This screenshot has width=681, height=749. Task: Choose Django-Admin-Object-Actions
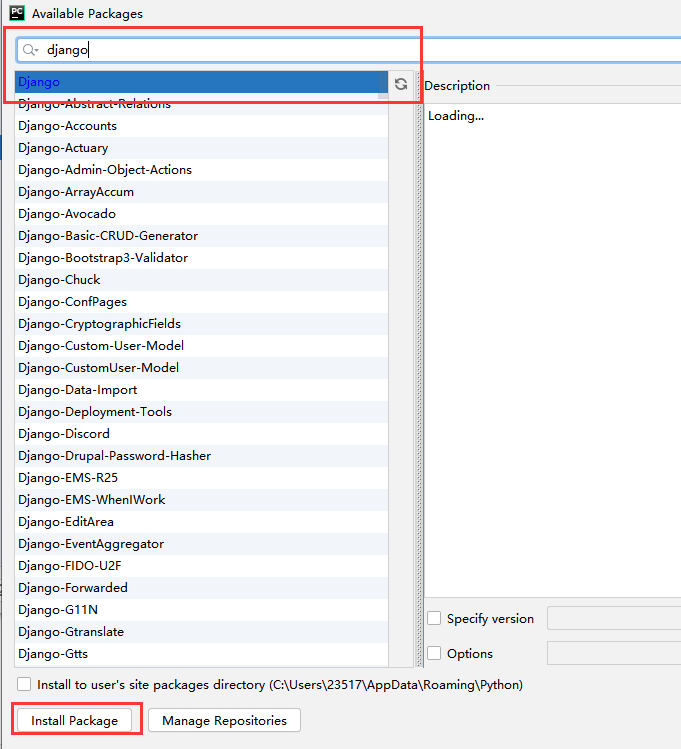coord(202,170)
